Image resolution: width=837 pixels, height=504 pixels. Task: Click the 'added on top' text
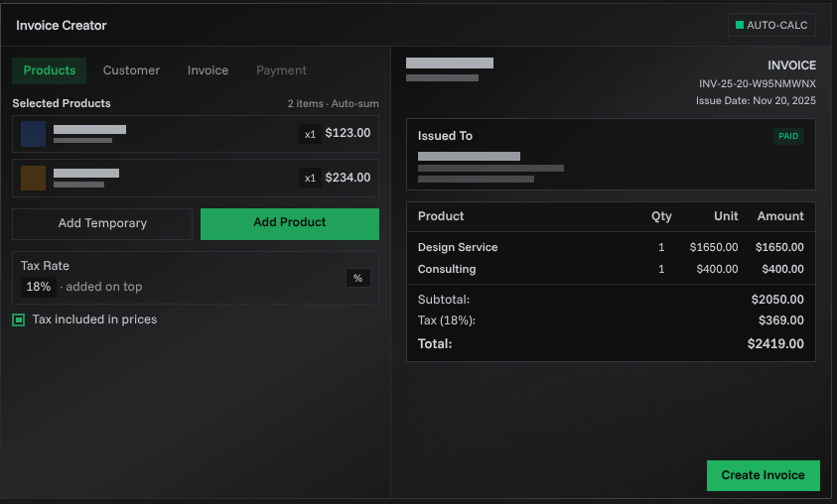click(x=104, y=287)
